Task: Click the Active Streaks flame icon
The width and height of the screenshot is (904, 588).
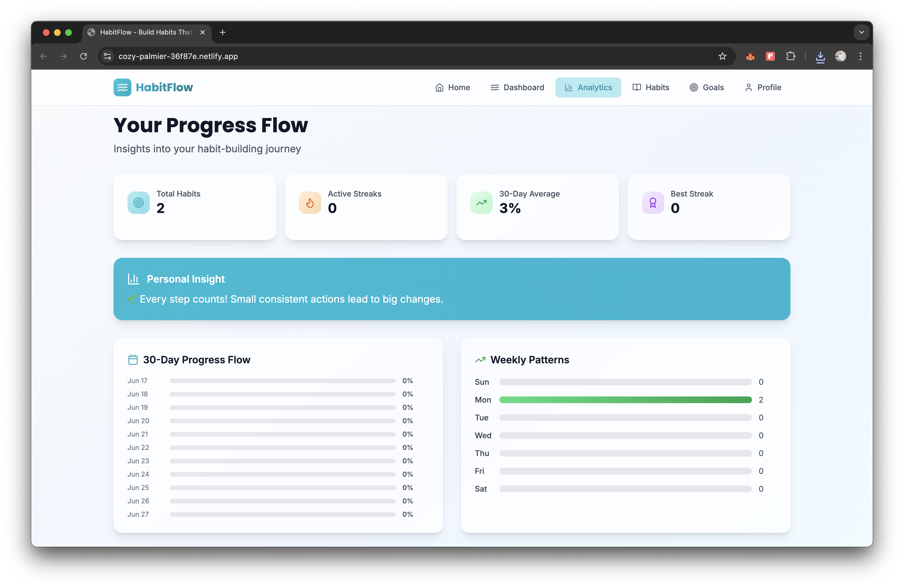Action: (310, 202)
